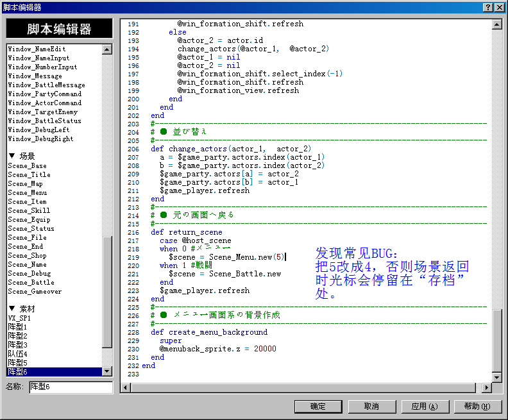Open Scene_End script
This screenshot has width=508, height=420.
(x=25, y=247)
